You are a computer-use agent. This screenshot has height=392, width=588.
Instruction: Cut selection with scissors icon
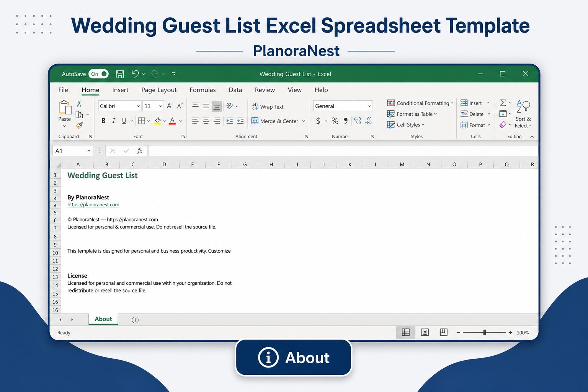[79, 103]
